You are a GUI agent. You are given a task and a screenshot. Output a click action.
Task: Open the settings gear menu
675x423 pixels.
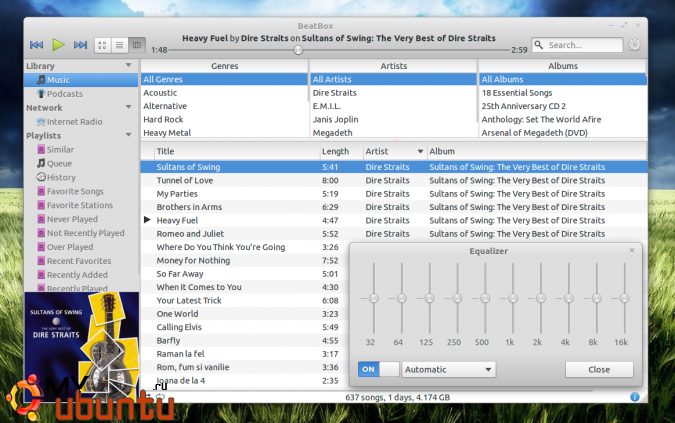click(635, 45)
